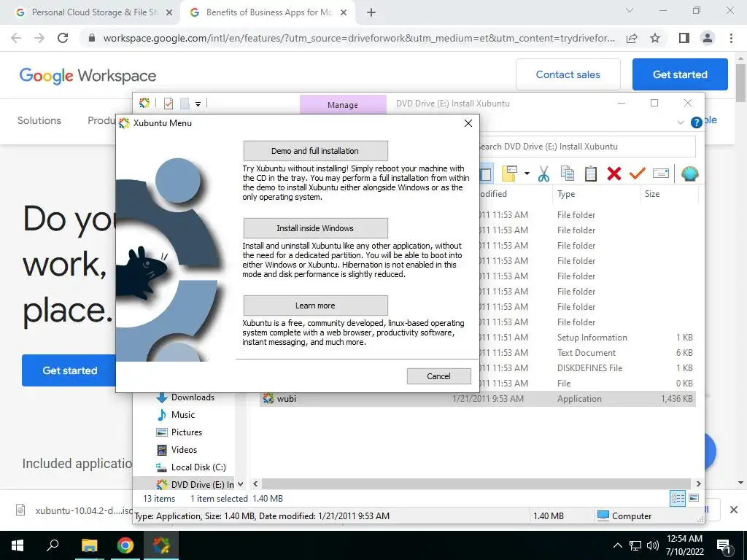Screen dimensions: 747x560
Task: Click the navigation pane scroll-down chevron
Action: pos(241,484)
